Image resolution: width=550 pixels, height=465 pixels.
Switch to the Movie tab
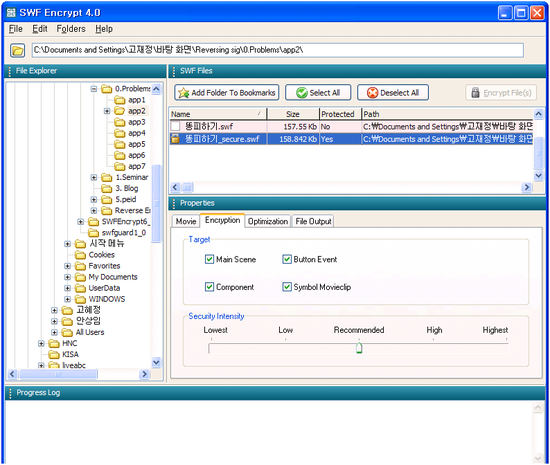click(186, 221)
